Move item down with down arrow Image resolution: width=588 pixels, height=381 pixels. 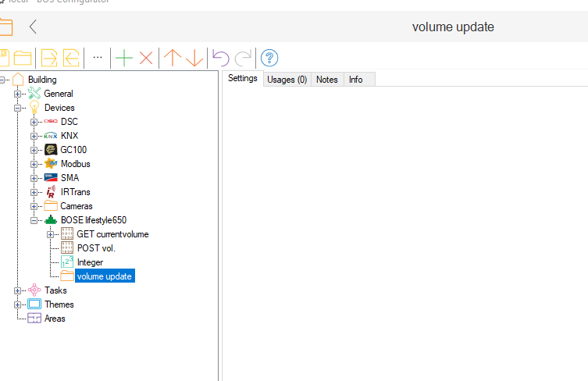[x=194, y=58]
